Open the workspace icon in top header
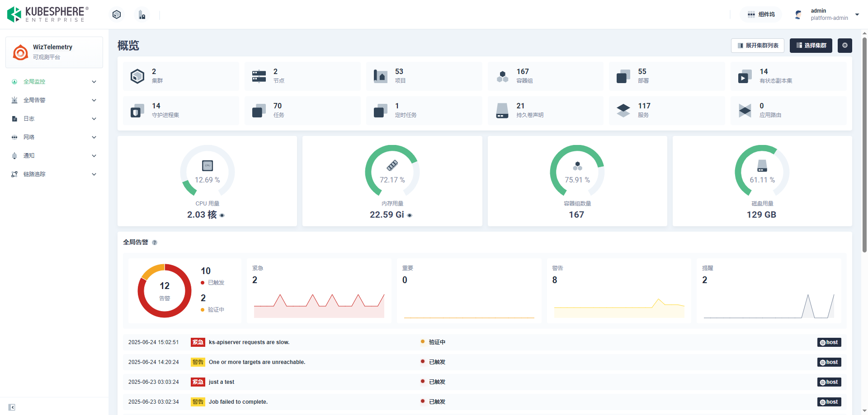Viewport: 868px width, 415px height. point(142,15)
